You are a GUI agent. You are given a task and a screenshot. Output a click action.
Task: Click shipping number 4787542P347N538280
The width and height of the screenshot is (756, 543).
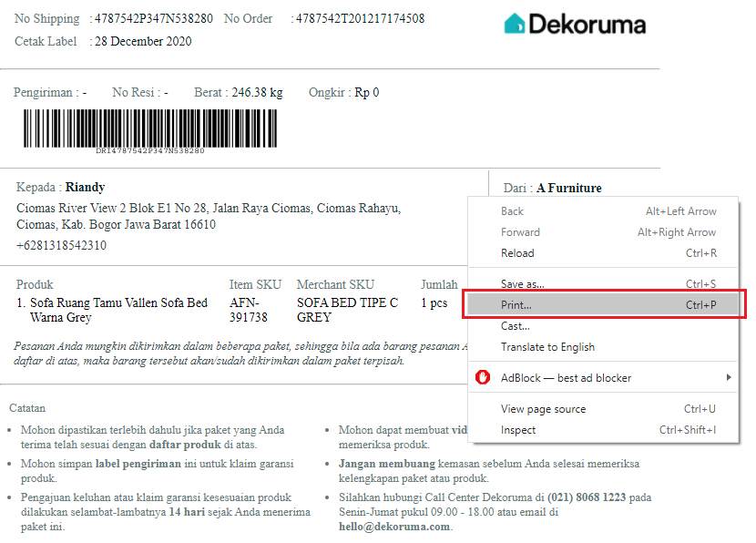click(x=153, y=19)
